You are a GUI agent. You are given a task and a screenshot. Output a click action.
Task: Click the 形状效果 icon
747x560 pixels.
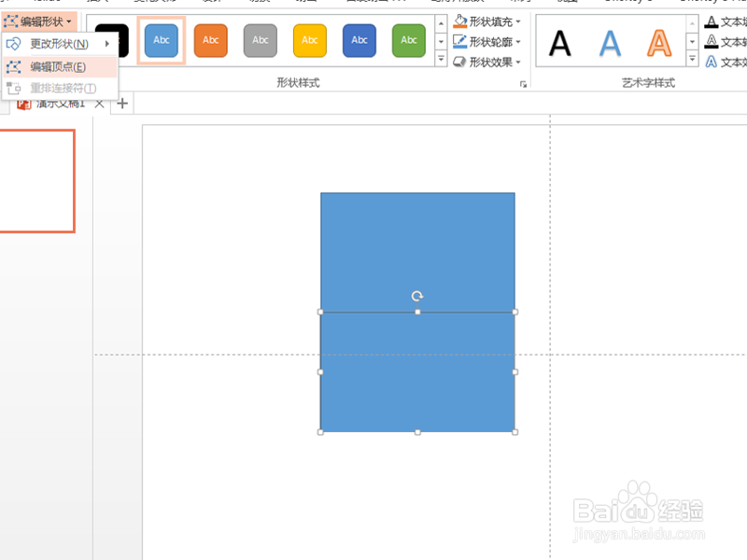click(459, 62)
